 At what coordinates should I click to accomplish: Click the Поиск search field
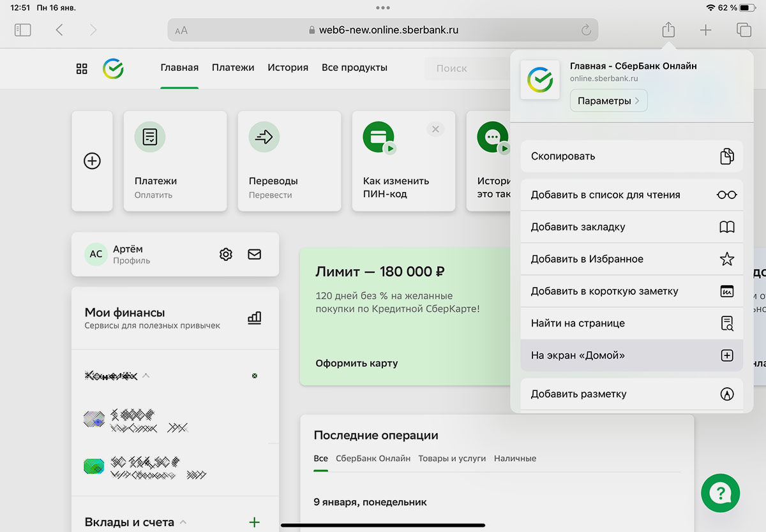[x=468, y=68]
